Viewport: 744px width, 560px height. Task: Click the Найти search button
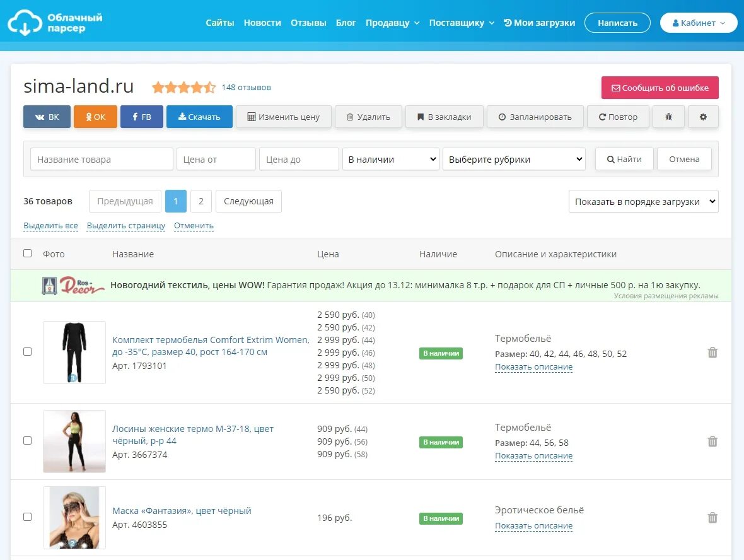click(624, 159)
